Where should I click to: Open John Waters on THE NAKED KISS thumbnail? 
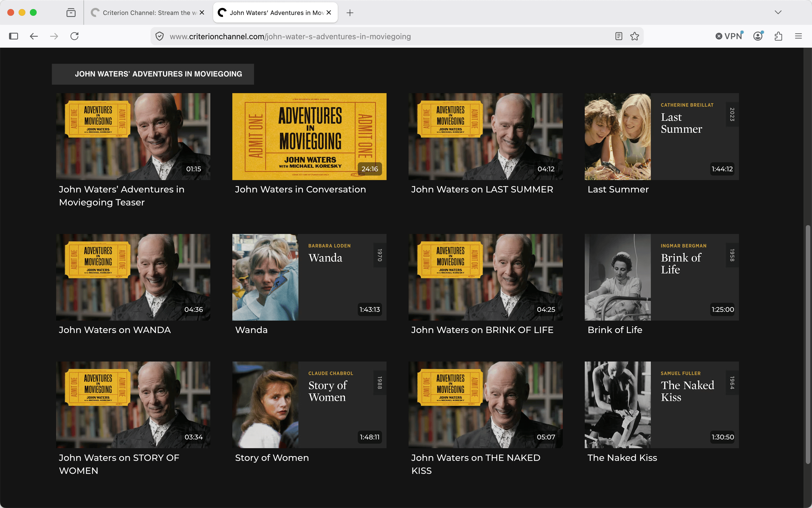coord(486,405)
